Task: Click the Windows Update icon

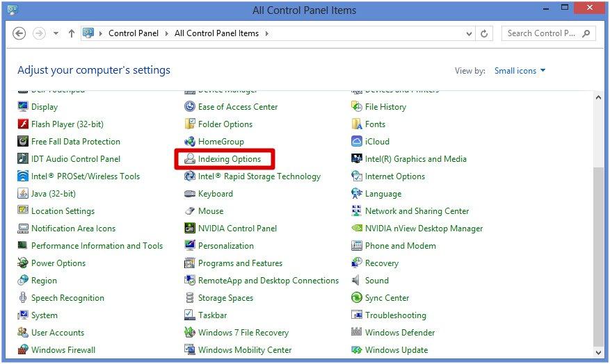Action: tap(357, 350)
